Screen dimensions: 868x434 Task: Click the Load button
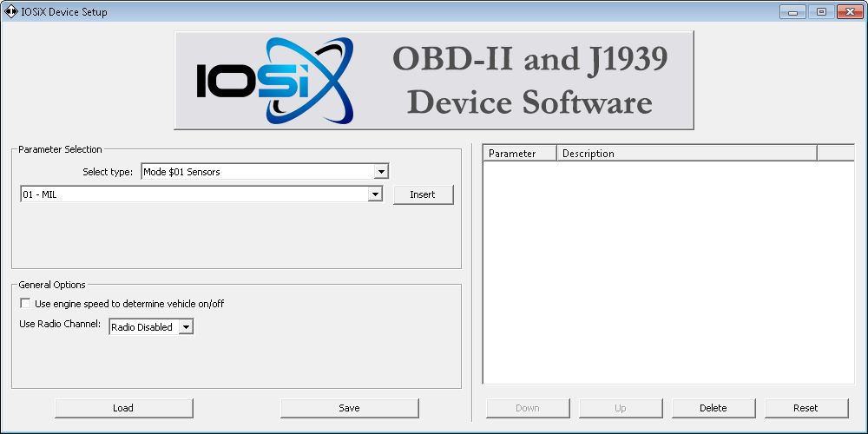point(123,408)
